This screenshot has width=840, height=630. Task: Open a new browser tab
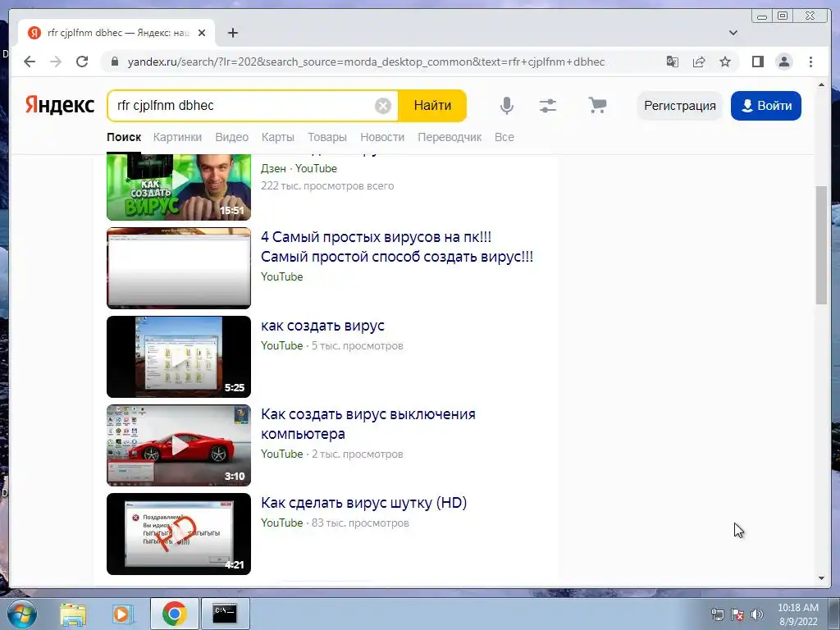[232, 33]
